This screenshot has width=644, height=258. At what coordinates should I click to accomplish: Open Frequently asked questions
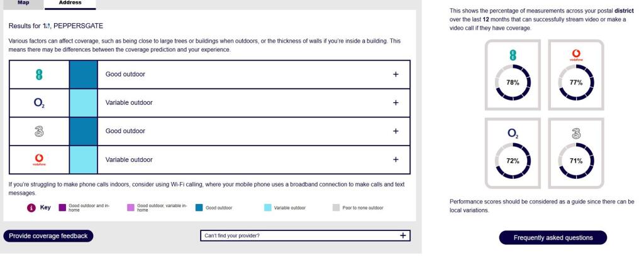pyautogui.click(x=553, y=237)
